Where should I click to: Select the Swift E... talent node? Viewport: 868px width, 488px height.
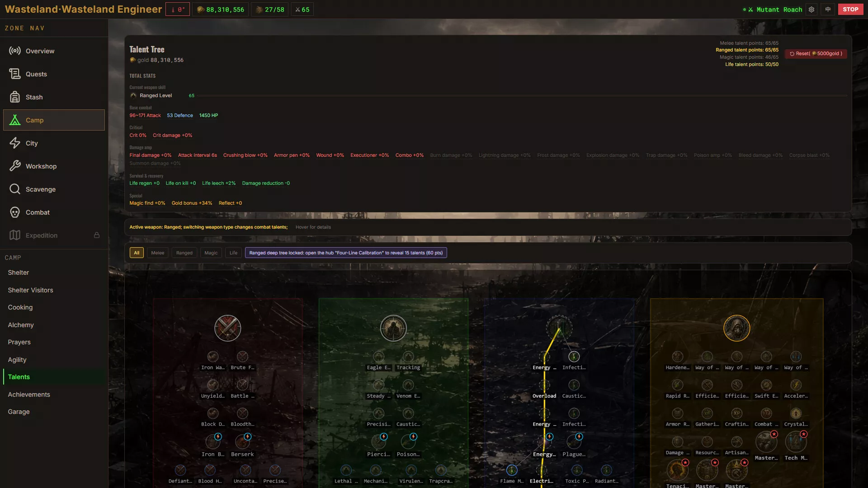tap(766, 385)
